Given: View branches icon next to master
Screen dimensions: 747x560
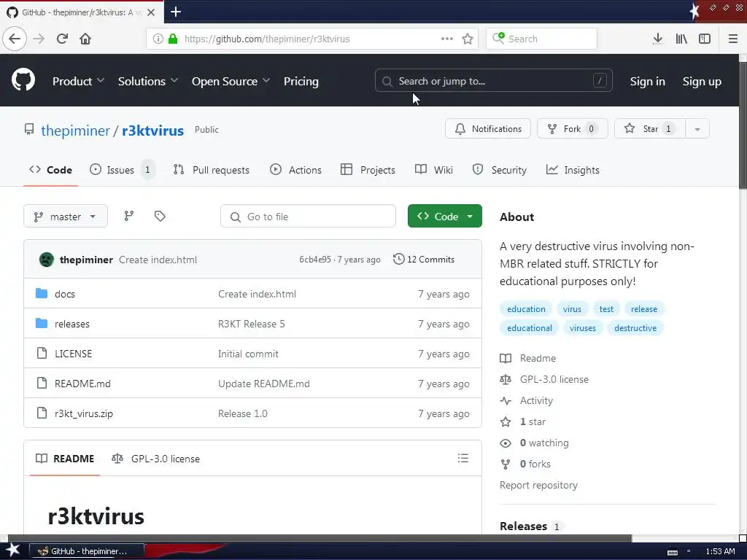Looking at the screenshot, I should click(128, 216).
